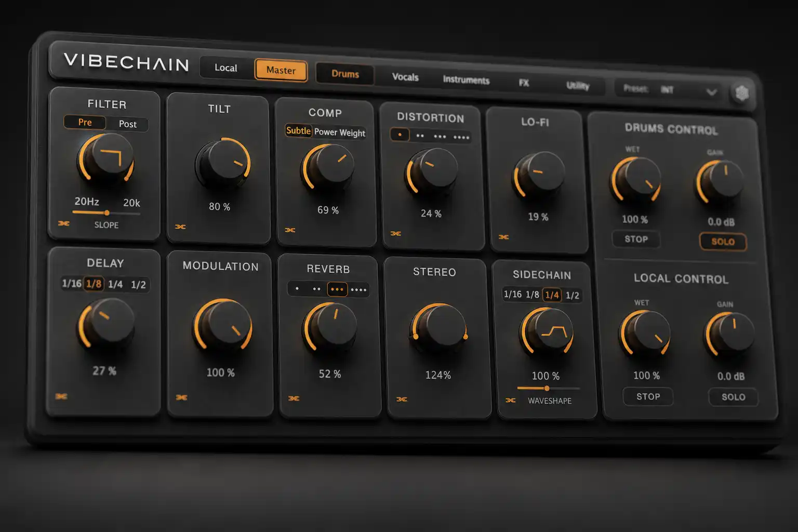
Task: Switch to Instruments category tab
Action: coord(466,80)
